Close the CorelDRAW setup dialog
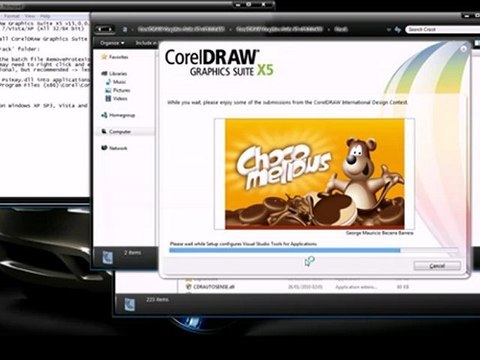 (x=463, y=49)
